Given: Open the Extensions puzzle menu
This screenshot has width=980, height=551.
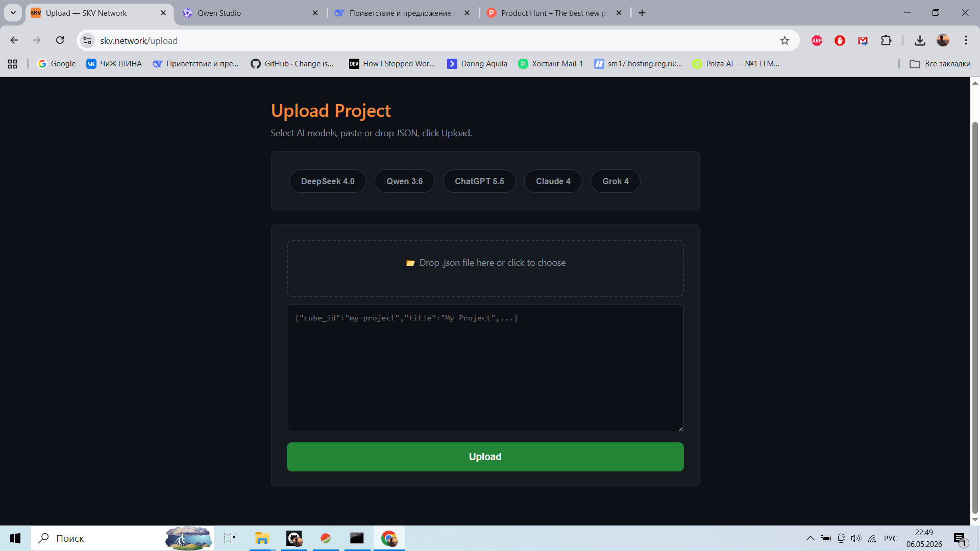Looking at the screenshot, I should click(886, 40).
